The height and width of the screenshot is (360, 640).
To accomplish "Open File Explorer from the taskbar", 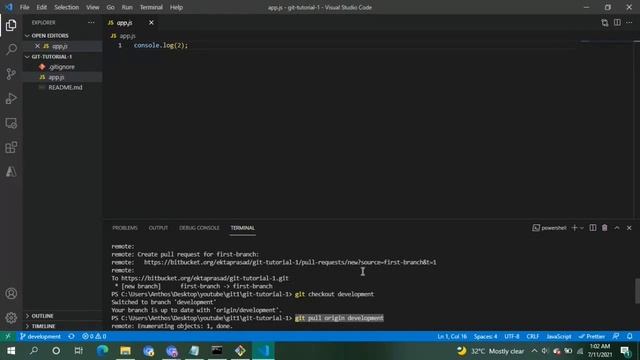I will (125, 351).
